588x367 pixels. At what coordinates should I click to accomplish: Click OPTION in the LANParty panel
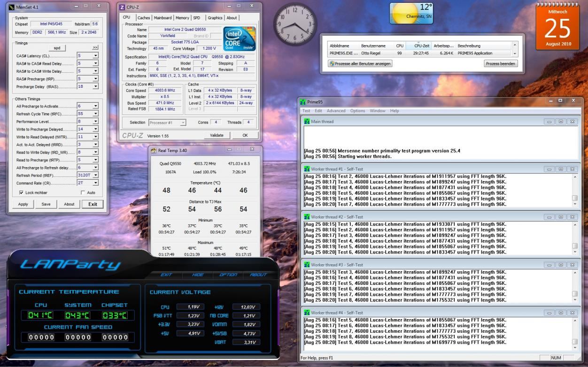(229, 275)
